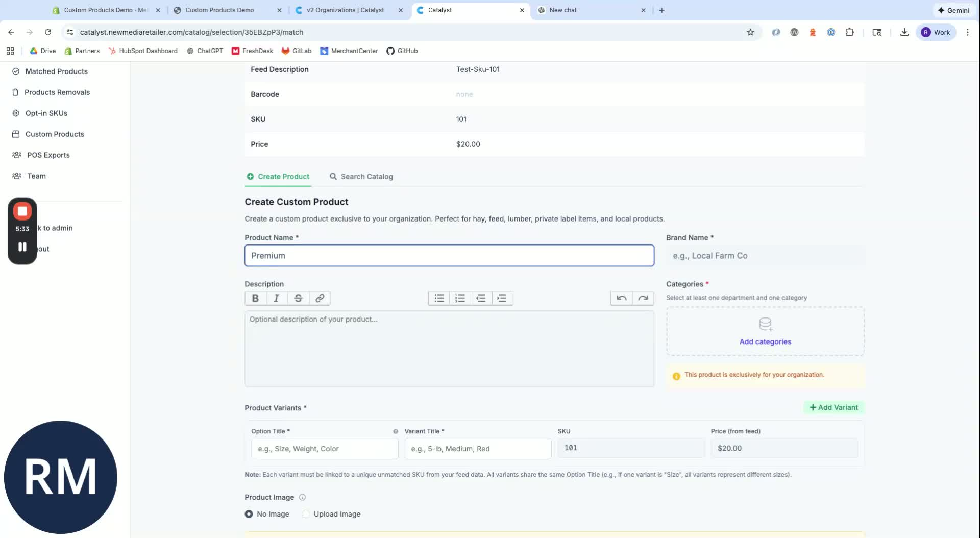This screenshot has height=538, width=980.
Task: Select the Upload Image radio option
Action: pyautogui.click(x=306, y=514)
